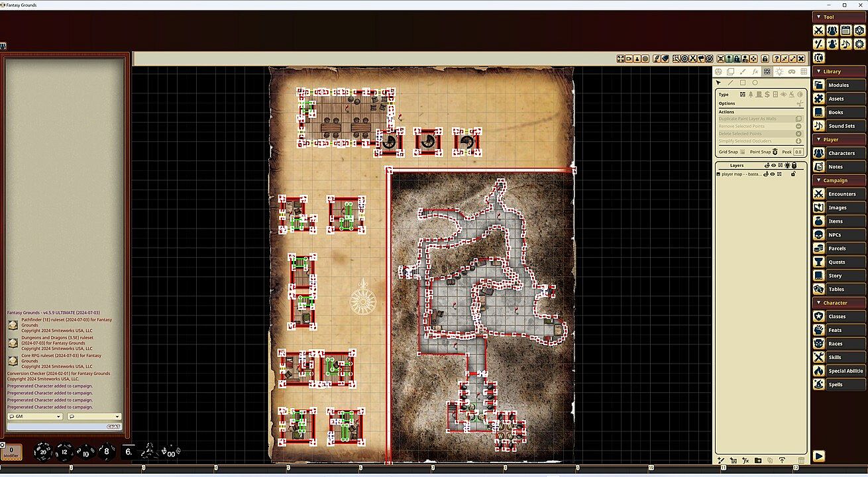Open the Spells button
Screen dimensions: 868x477
(845, 384)
